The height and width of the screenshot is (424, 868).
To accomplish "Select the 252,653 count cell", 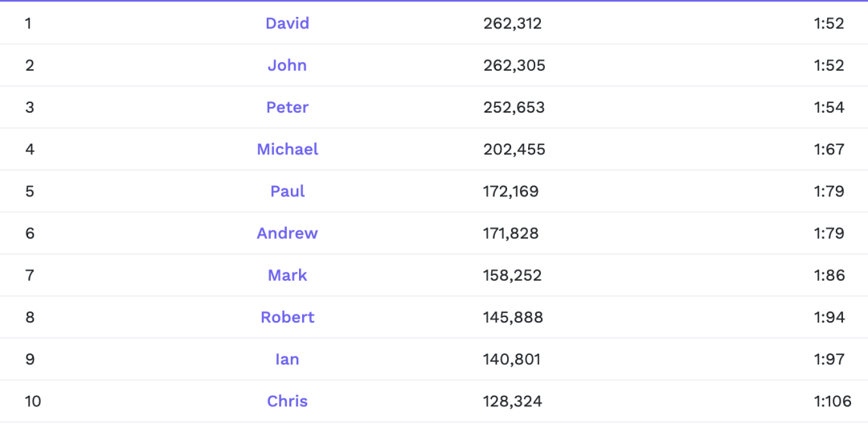I will pos(514,107).
